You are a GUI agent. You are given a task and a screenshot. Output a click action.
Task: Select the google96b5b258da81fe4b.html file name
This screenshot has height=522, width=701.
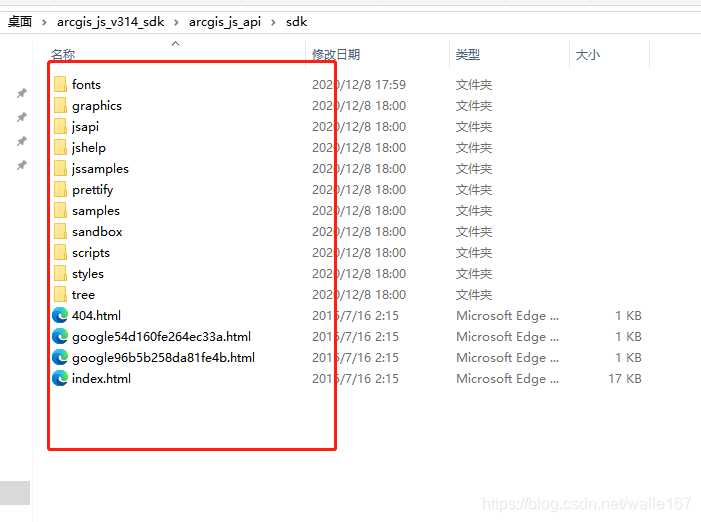click(x=163, y=358)
